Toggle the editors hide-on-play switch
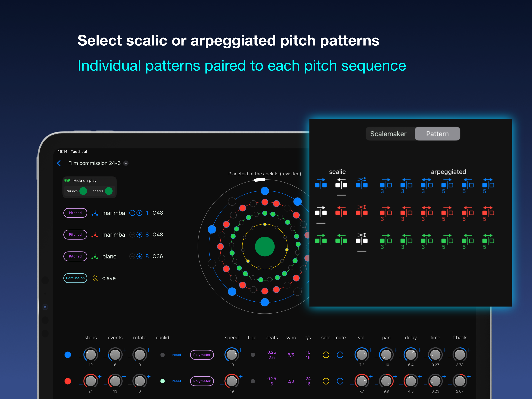The image size is (532, 399). pos(109,191)
